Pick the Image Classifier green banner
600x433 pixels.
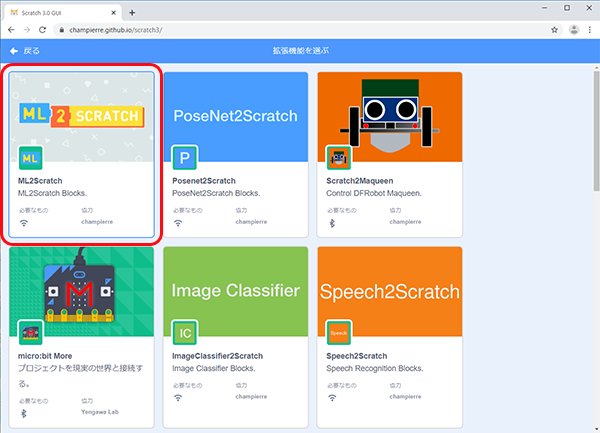tap(235, 291)
